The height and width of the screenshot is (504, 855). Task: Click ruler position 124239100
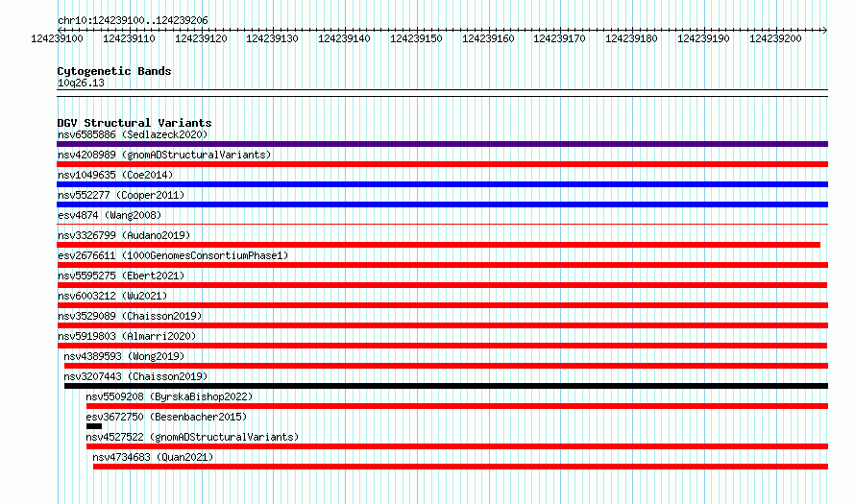pyautogui.click(x=57, y=38)
